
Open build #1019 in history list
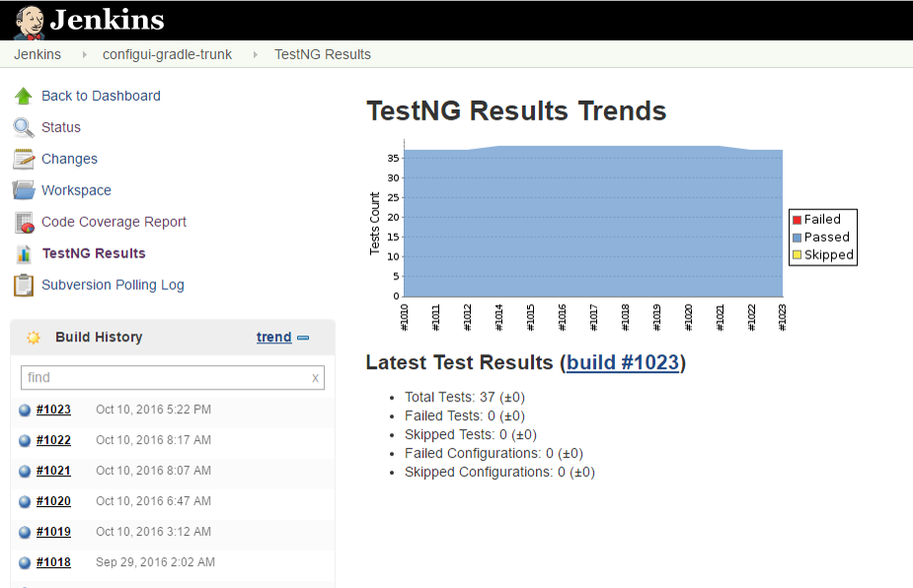point(53,532)
